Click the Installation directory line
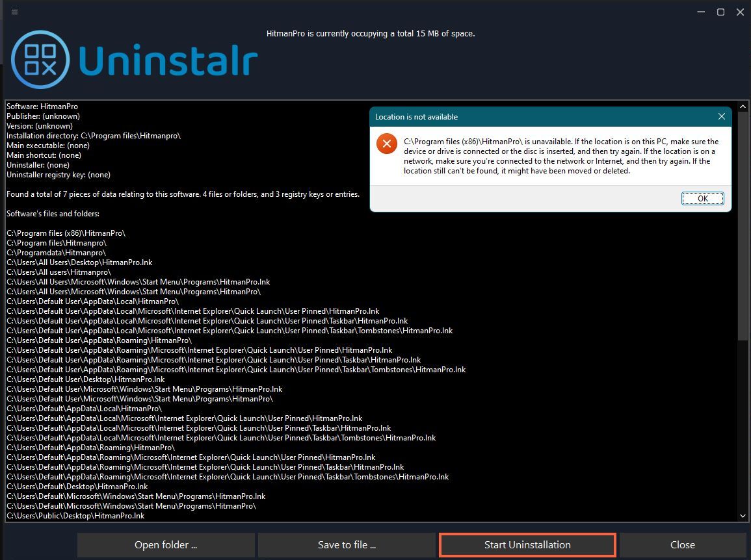 coord(94,136)
